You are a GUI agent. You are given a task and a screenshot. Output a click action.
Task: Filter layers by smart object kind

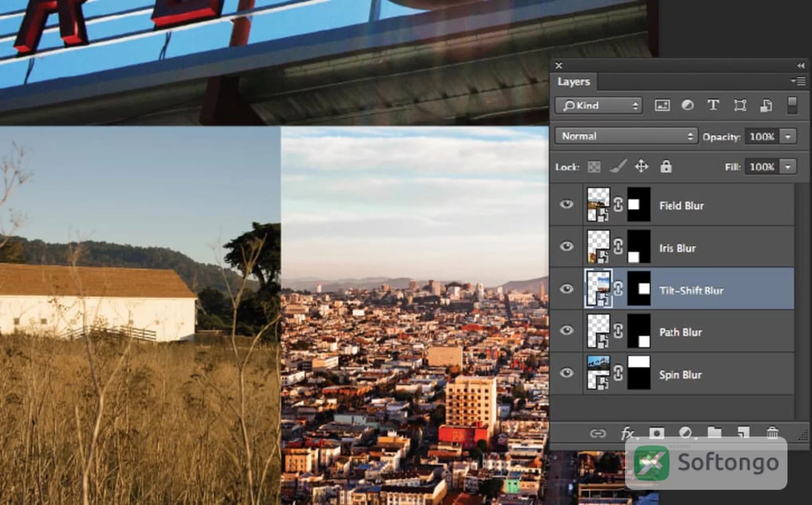(x=766, y=105)
